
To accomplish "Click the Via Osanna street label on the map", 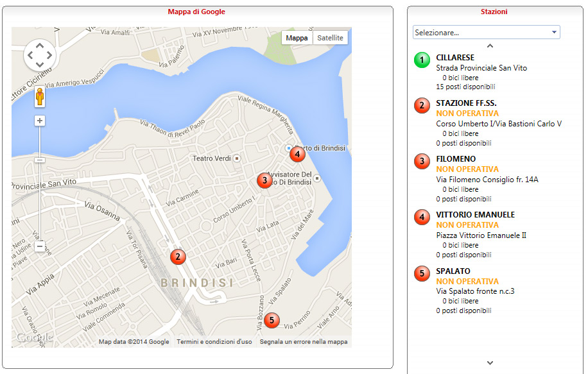I will click(x=102, y=211).
